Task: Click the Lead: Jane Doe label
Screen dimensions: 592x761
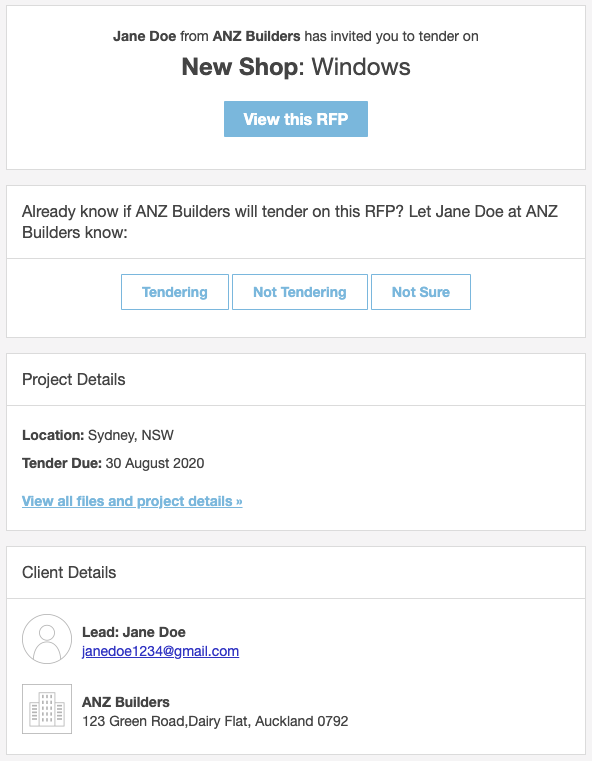Action: (134, 632)
